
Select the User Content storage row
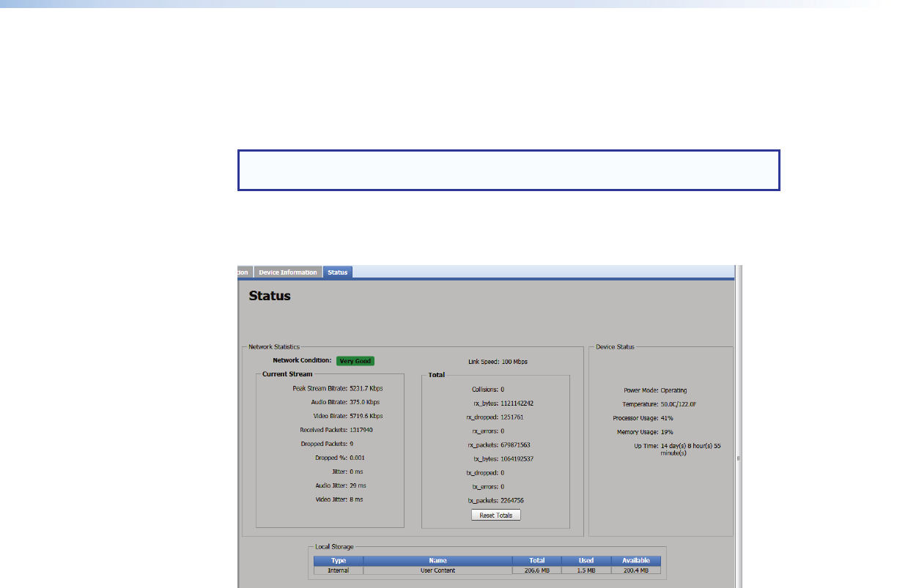coord(438,570)
